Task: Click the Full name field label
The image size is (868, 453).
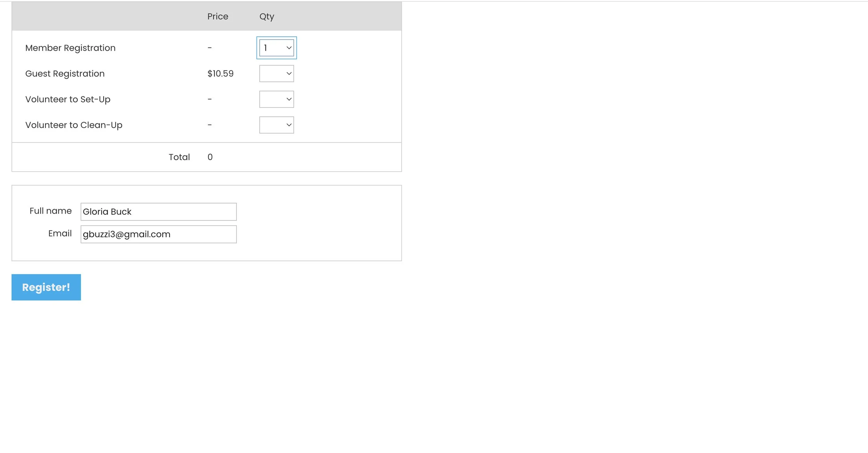Action: click(x=50, y=211)
